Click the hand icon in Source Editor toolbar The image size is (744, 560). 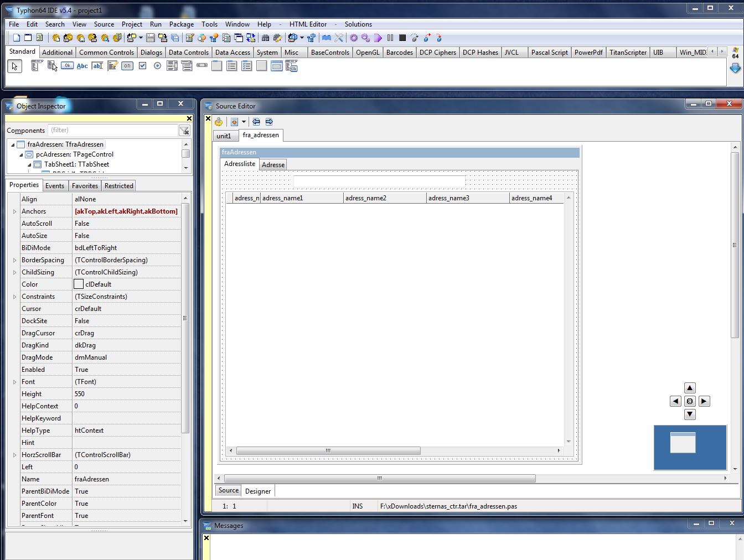219,122
